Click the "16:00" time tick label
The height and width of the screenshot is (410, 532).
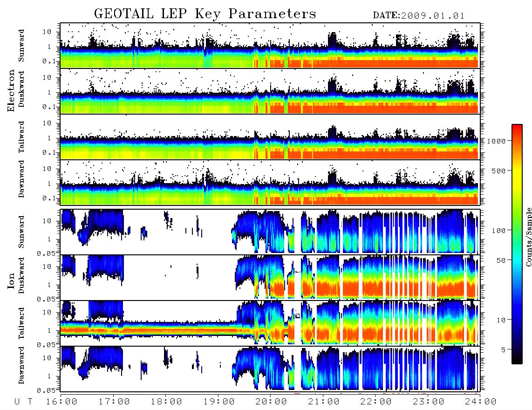click(x=61, y=402)
